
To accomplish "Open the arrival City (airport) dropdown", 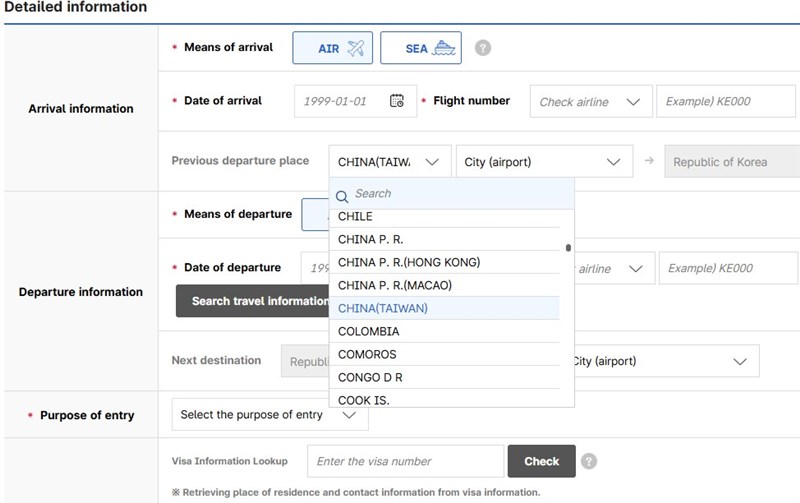I will pos(543,162).
